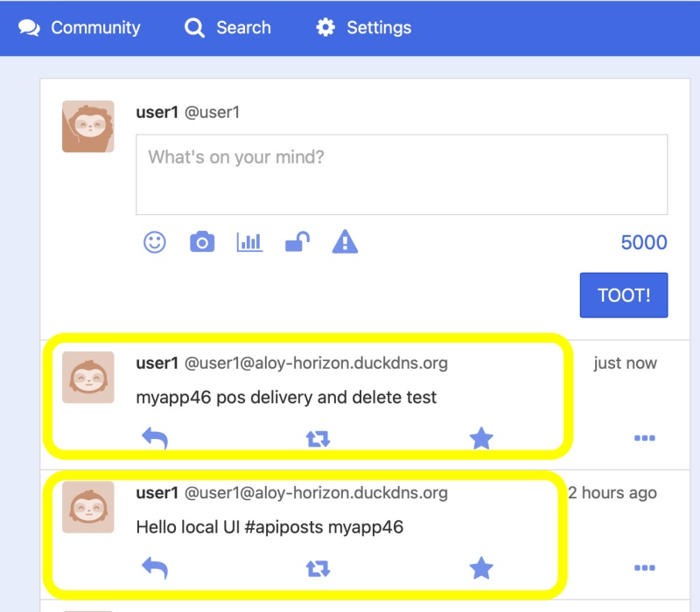
Task: Boost the "myapp46 pos delivery" post
Action: click(x=318, y=439)
